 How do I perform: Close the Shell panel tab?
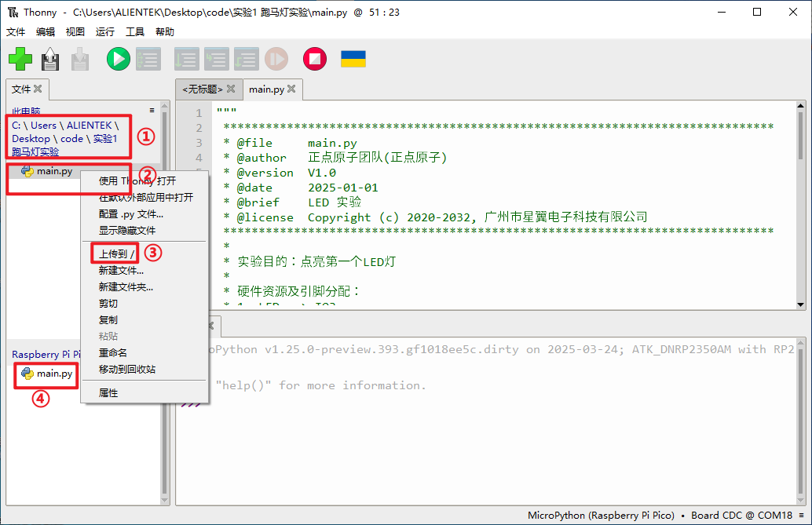tap(210, 326)
